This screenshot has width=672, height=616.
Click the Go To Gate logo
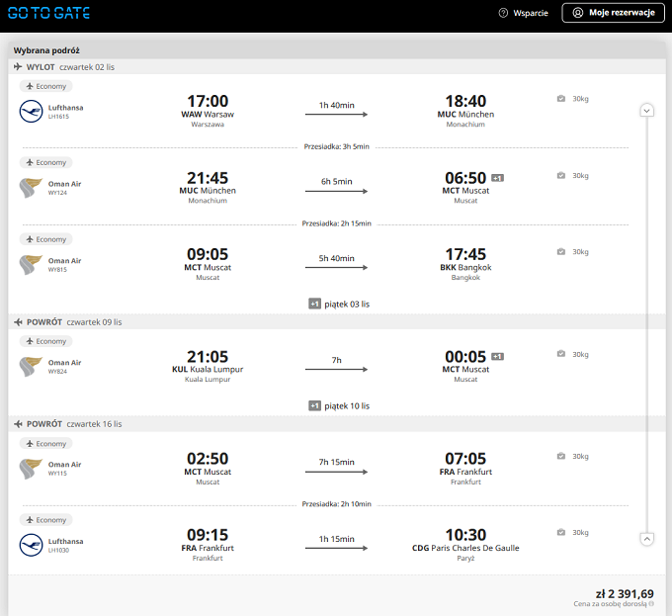point(48,13)
